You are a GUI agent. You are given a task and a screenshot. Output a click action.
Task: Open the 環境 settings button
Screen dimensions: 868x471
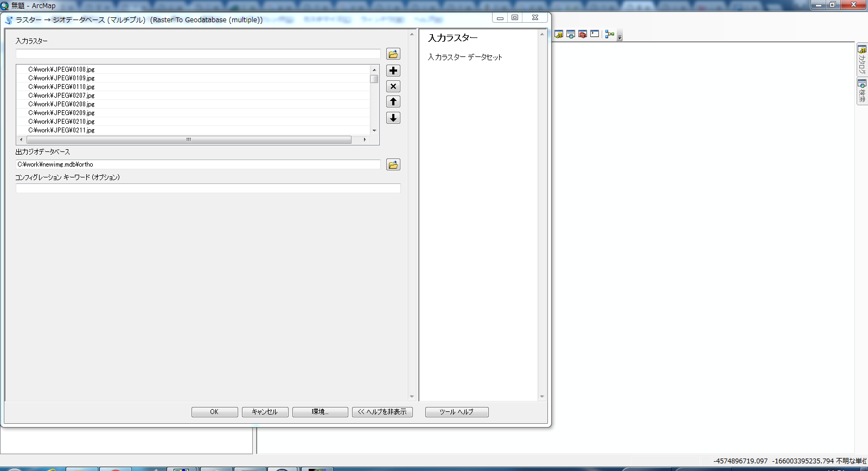tap(320, 412)
